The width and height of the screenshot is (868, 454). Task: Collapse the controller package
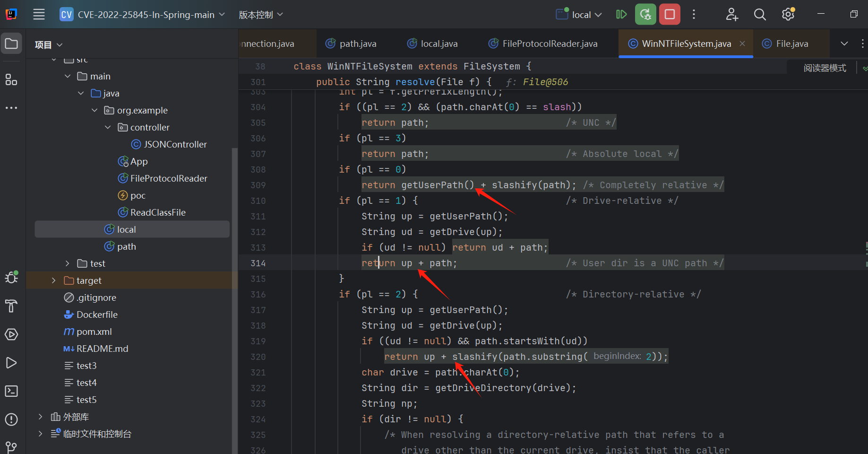(x=108, y=127)
